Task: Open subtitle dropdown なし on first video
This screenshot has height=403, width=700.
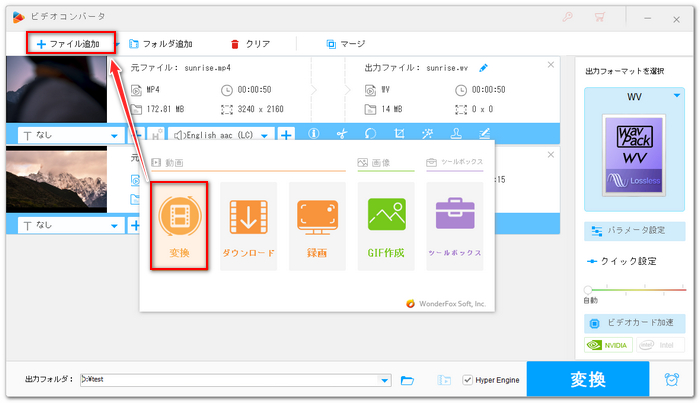Action: pyautogui.click(x=71, y=135)
